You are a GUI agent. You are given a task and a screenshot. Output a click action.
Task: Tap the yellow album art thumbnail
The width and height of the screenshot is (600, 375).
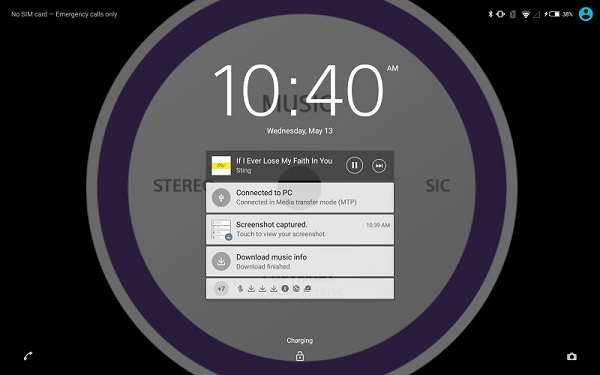coord(221,165)
